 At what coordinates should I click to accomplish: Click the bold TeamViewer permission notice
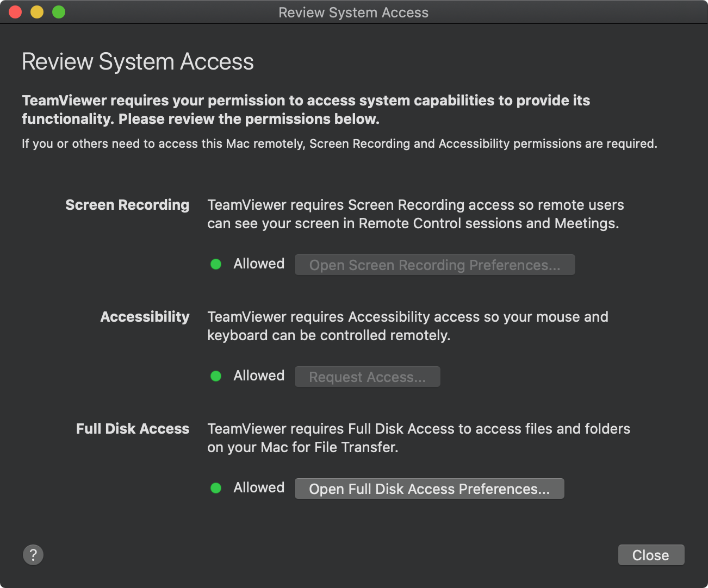[x=306, y=109]
